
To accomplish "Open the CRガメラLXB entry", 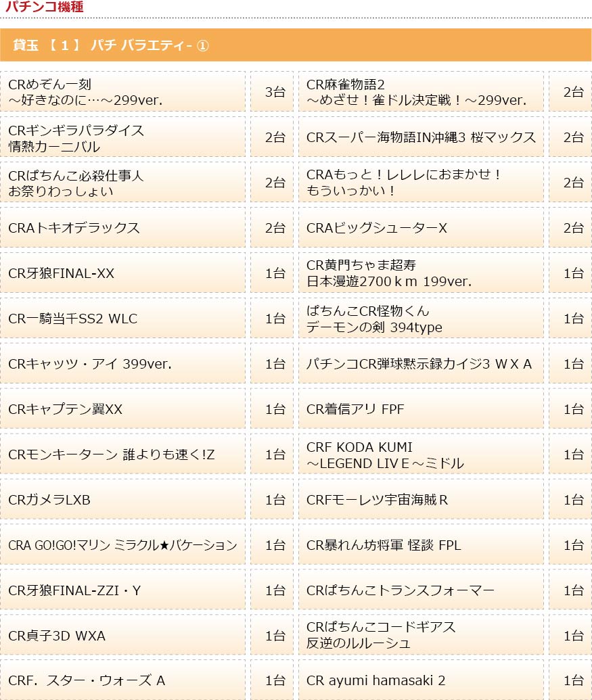I will coord(122,500).
